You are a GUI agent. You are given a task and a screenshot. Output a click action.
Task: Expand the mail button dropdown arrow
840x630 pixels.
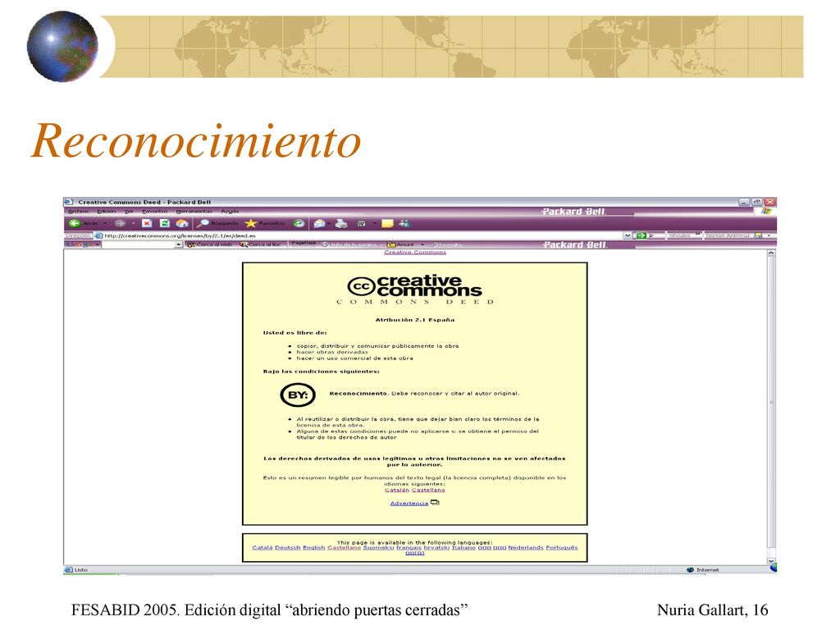pyautogui.click(x=328, y=223)
